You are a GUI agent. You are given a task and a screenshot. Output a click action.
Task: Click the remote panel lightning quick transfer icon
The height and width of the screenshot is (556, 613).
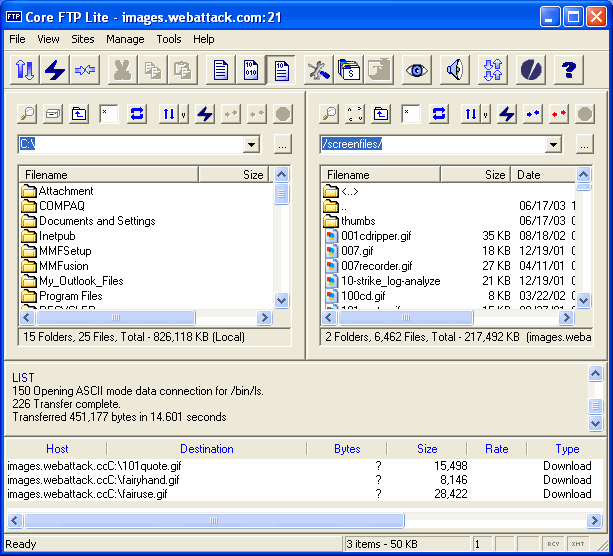click(507, 114)
